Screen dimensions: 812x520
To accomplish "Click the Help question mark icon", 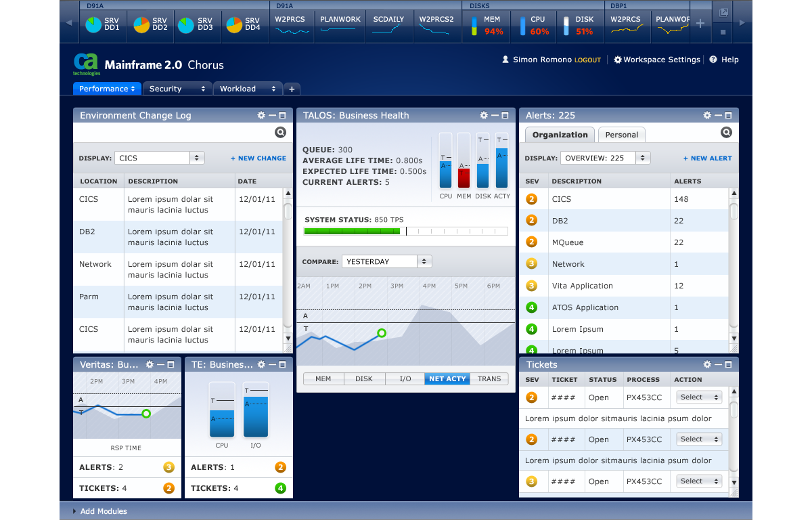I will 713,60.
